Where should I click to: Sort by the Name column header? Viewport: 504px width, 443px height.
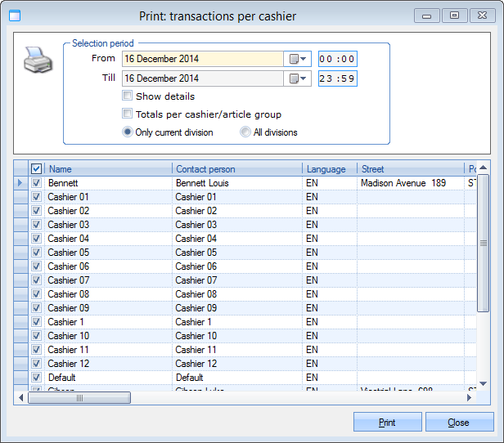[108, 169]
